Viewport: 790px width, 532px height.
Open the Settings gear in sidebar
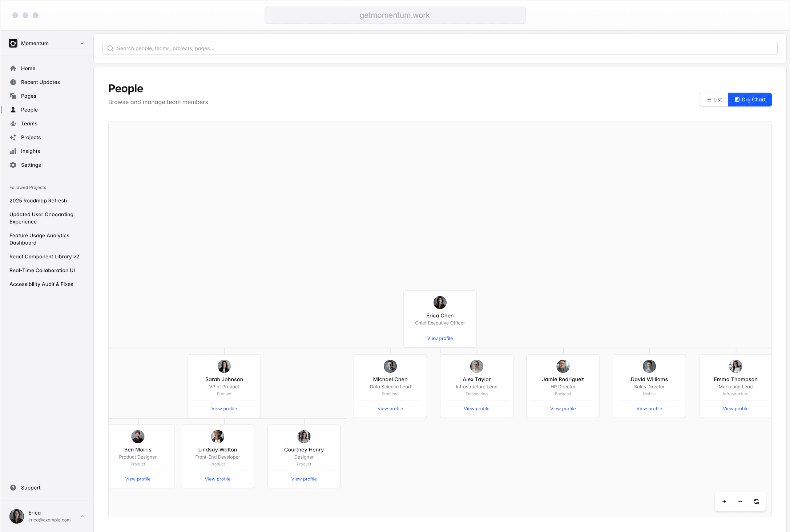coord(13,165)
